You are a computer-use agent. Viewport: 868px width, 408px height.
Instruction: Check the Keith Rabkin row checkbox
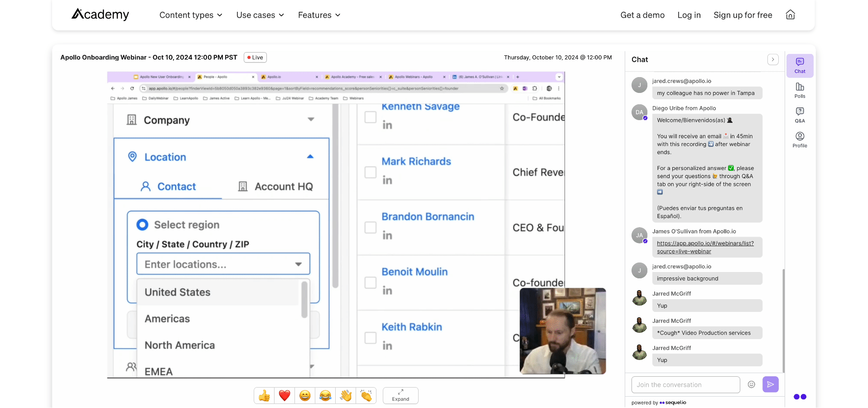coord(371,338)
